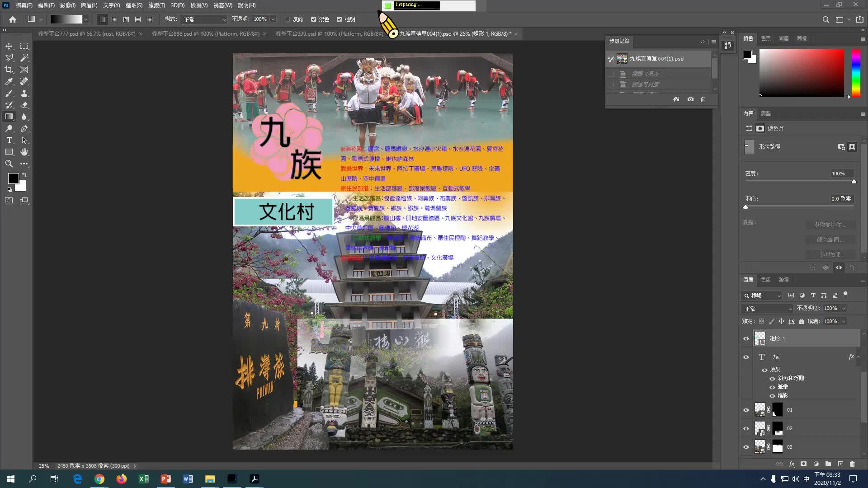Screen dimensions: 868x488
Task: Open the options bar 不透明 opacity dropdown
Action: (x=273, y=19)
